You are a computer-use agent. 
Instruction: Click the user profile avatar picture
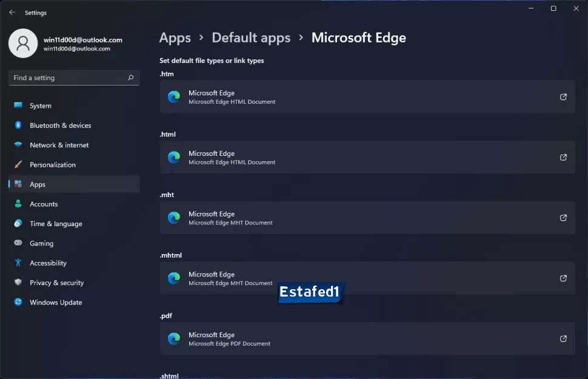(x=23, y=44)
